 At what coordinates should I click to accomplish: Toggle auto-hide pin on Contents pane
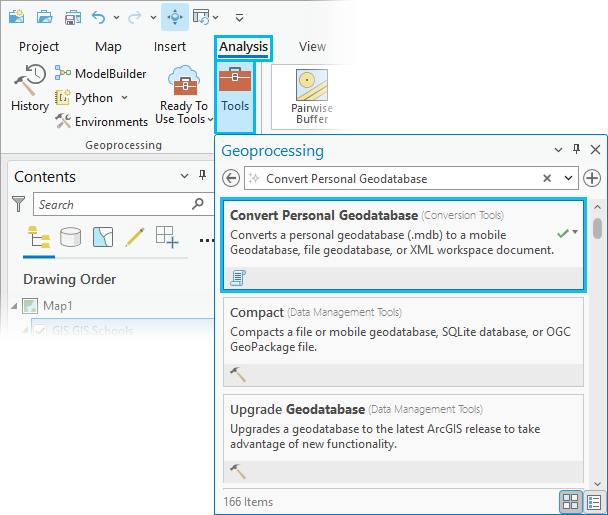(202, 175)
